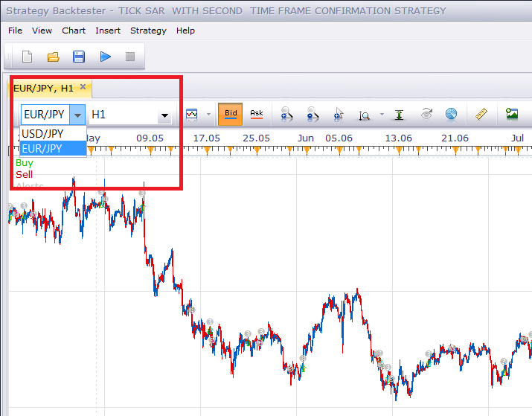532x416 pixels.
Task: Close the EUR/JPY, H1 tab
Action: pos(83,87)
